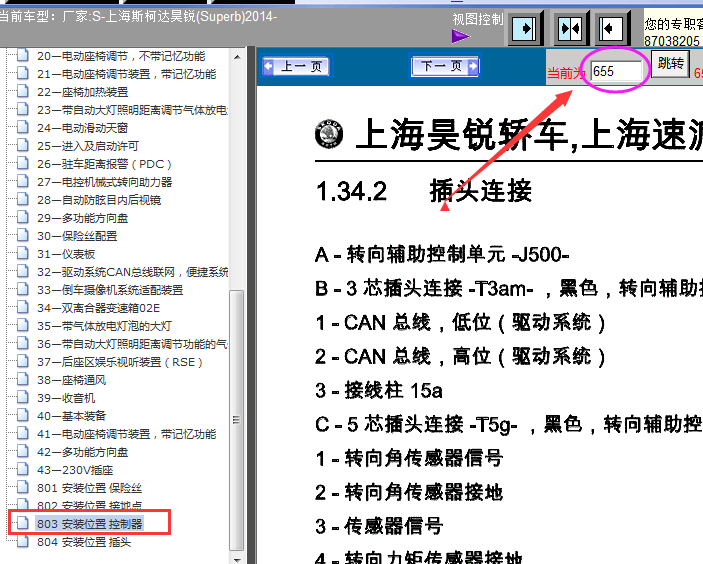The image size is (703, 564).
Task: Click the expand-left view control icon
Action: (x=612, y=29)
